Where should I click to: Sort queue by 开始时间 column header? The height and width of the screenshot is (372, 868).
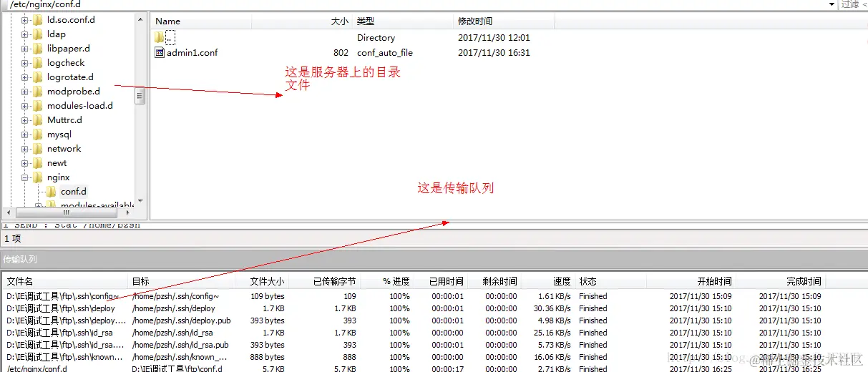click(691, 282)
